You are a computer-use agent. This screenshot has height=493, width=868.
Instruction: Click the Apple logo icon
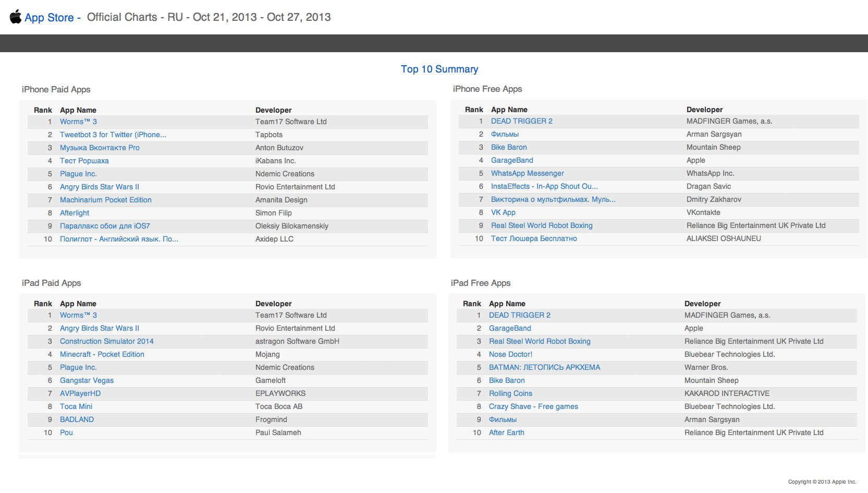click(16, 17)
